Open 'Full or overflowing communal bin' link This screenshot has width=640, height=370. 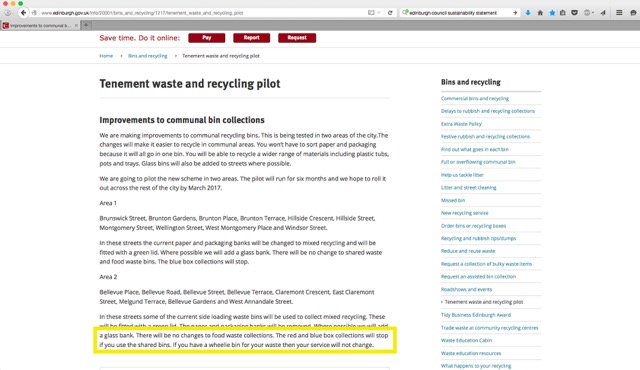point(478,162)
